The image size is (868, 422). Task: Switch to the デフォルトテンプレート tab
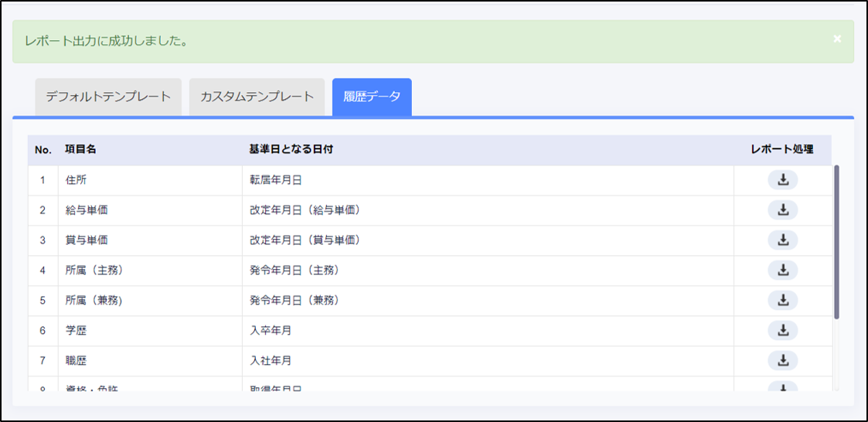tap(108, 97)
